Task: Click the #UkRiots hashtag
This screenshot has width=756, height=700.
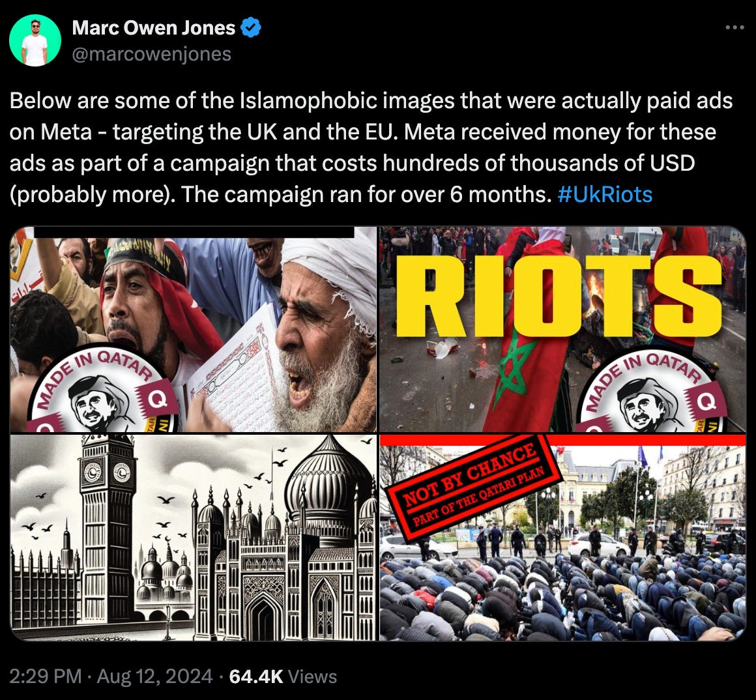Action: pyautogui.click(x=605, y=194)
